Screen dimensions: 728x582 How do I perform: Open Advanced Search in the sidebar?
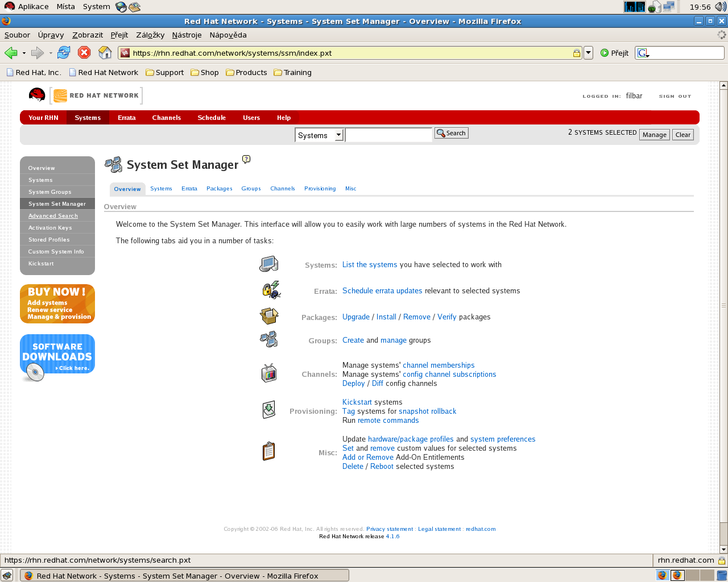coord(53,216)
